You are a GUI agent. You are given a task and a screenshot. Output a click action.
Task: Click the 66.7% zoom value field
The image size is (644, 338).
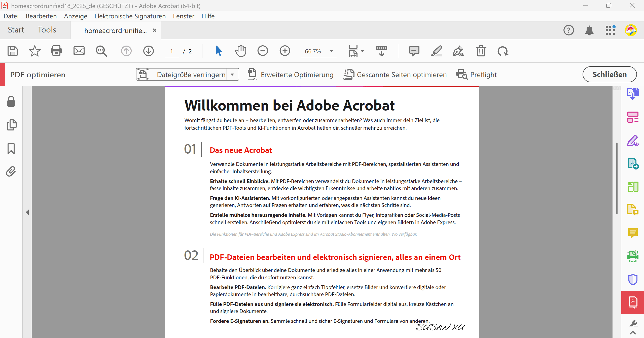click(313, 51)
